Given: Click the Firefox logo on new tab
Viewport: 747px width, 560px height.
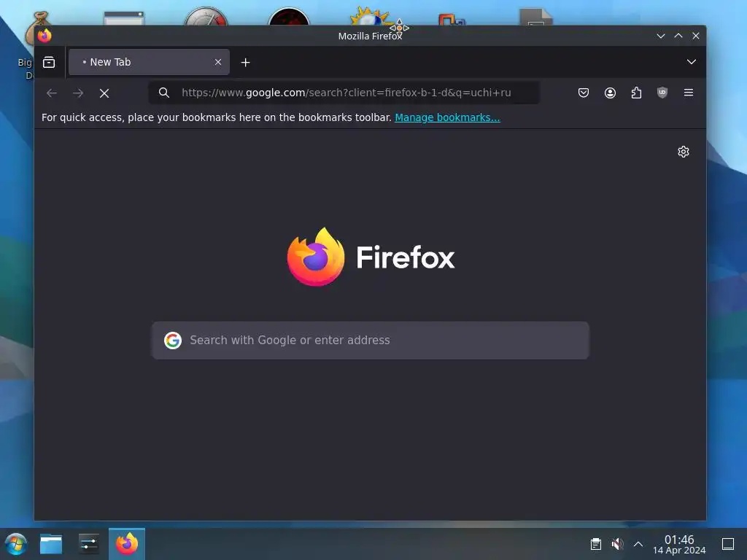Looking at the screenshot, I should [x=371, y=257].
